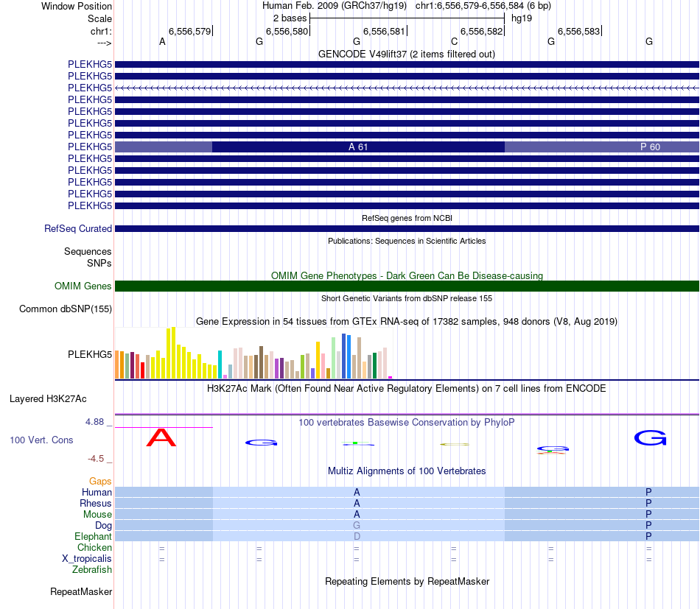Open Publications: Sequences in Scientific Articles title
700x609 pixels.
pos(407,241)
